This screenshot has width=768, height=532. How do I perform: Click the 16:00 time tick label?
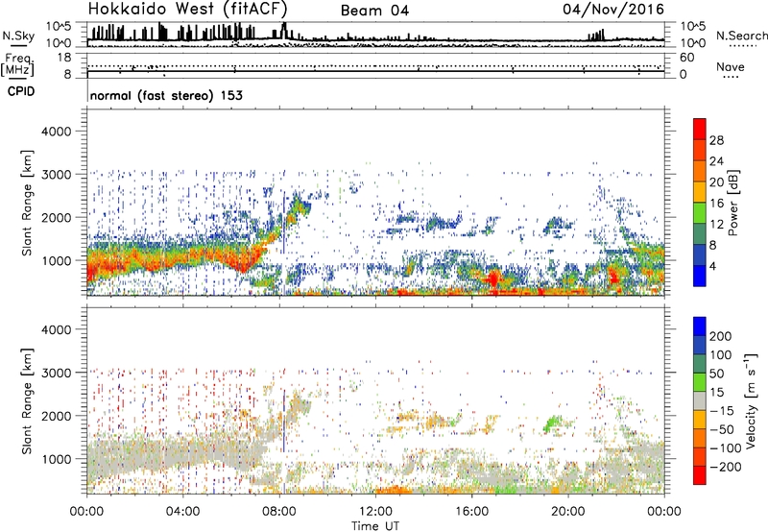471,512
